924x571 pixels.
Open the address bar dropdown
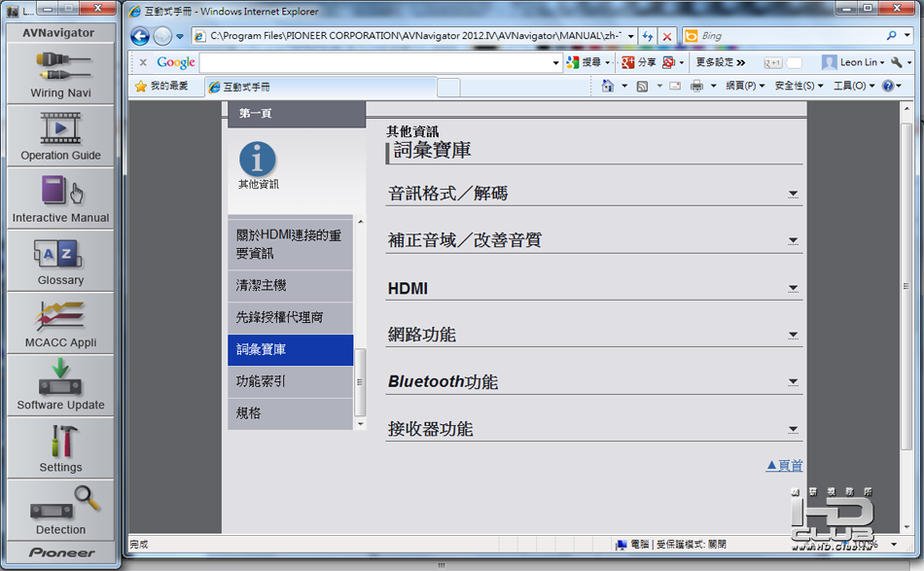point(631,36)
